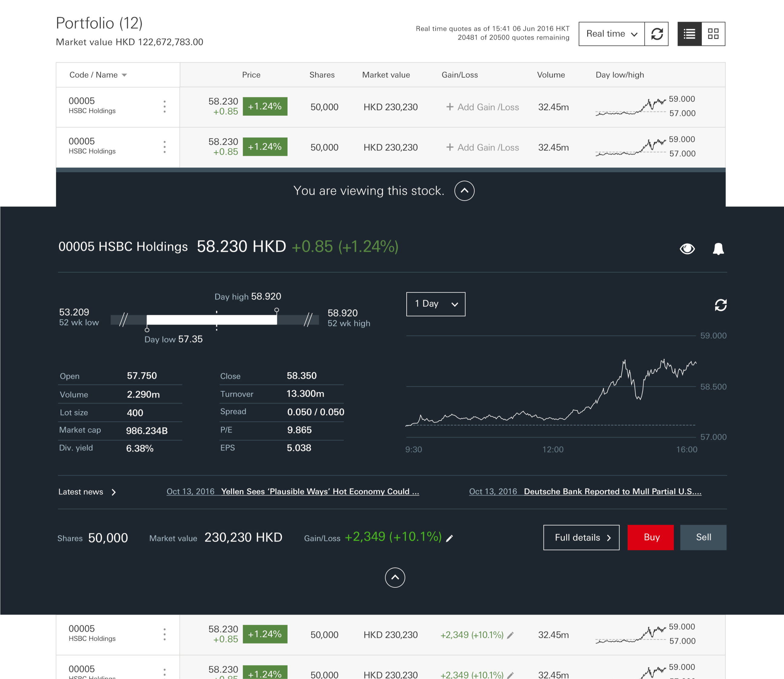The width and height of the screenshot is (784, 679).
Task: Toggle HSBC watchlist eye icon
Action: 688,249
